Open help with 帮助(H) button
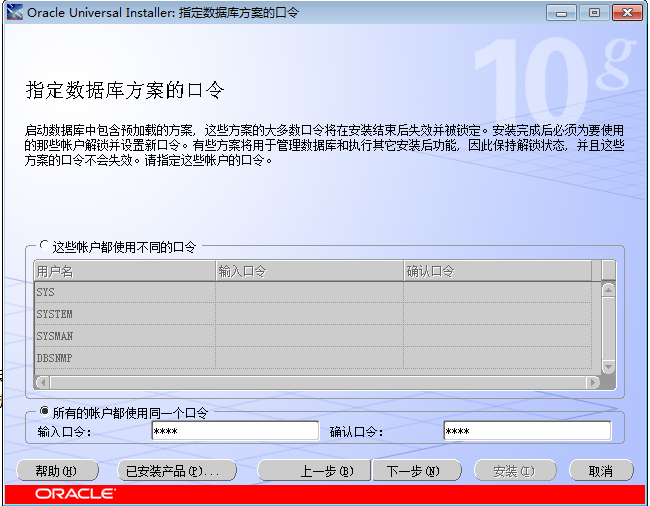The image size is (650, 506). pos(57,471)
